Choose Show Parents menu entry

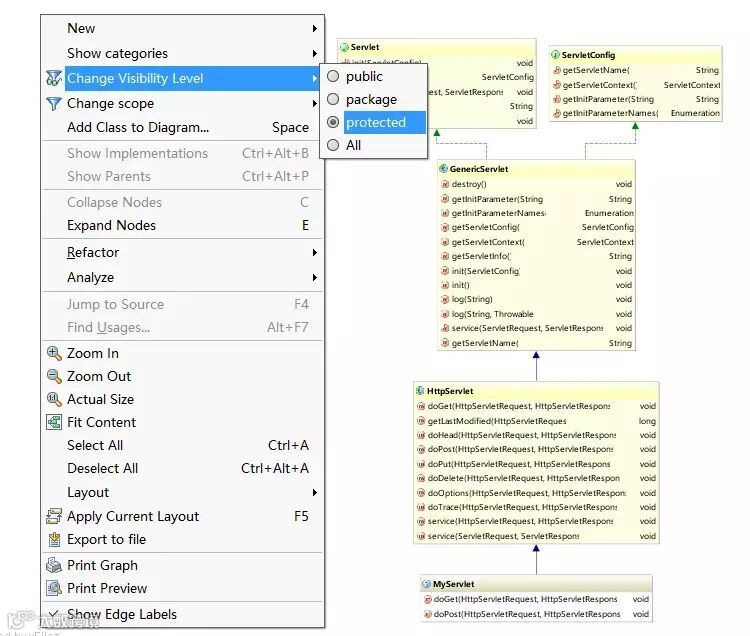pyautogui.click(x=183, y=176)
